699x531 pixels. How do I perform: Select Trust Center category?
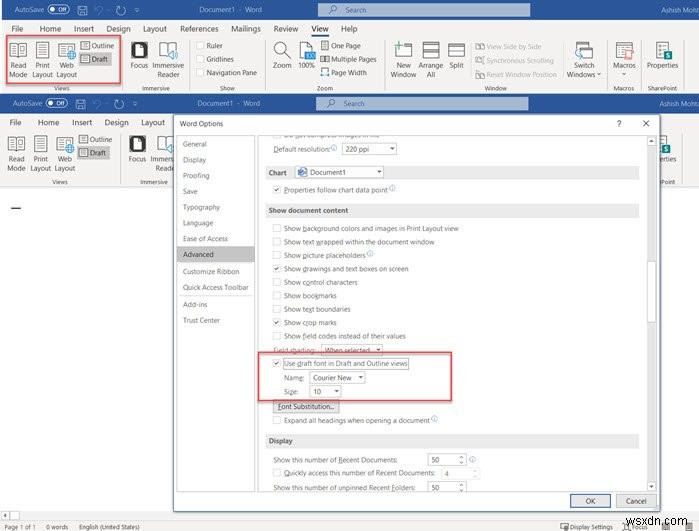[201, 320]
